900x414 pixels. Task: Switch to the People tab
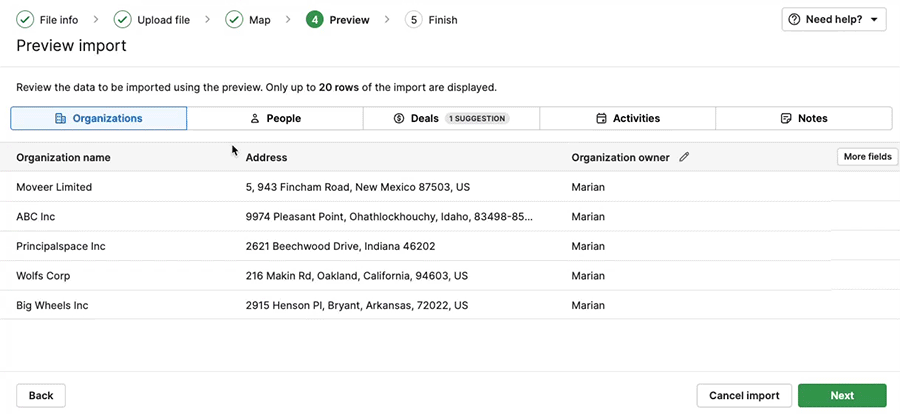[x=275, y=118]
